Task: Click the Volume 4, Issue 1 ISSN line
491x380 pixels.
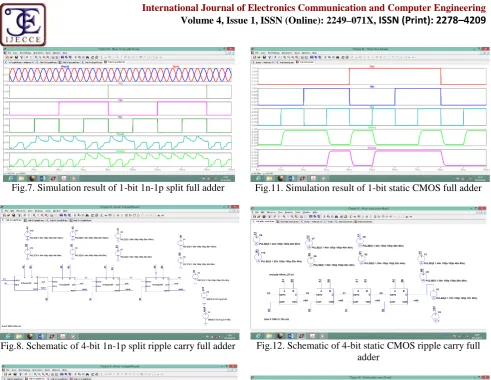Action: pyautogui.click(x=333, y=20)
